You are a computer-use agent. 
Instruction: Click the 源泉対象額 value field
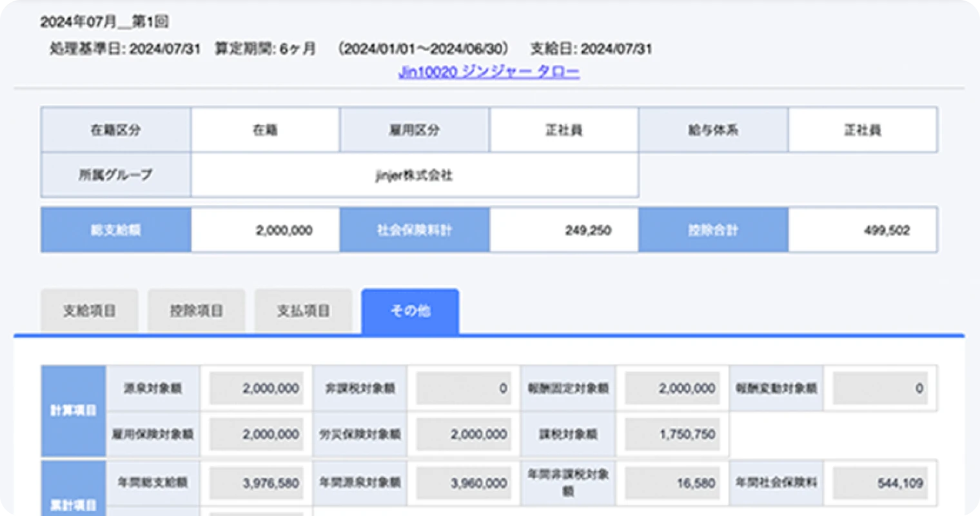256,389
